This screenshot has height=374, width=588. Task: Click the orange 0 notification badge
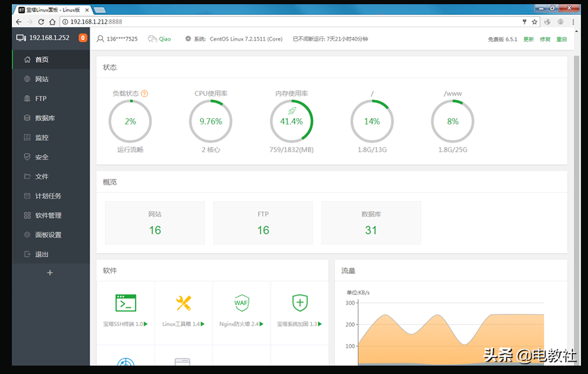[83, 38]
